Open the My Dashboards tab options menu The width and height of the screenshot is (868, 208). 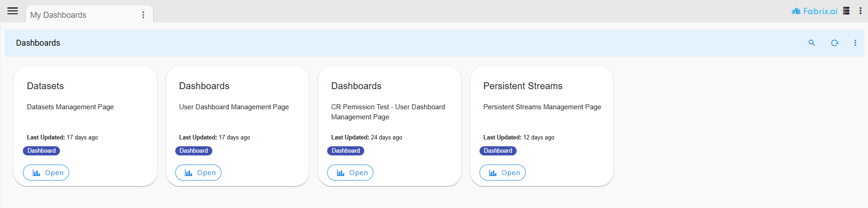pos(143,15)
